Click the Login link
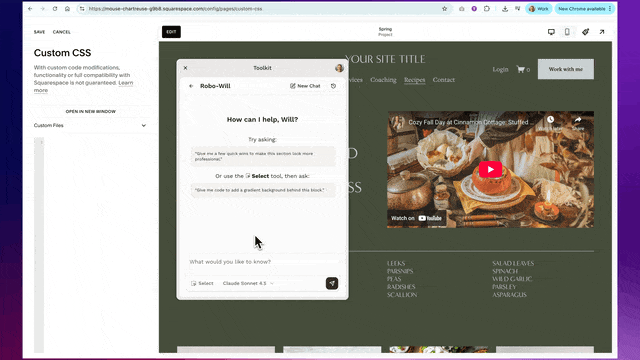 pos(500,69)
